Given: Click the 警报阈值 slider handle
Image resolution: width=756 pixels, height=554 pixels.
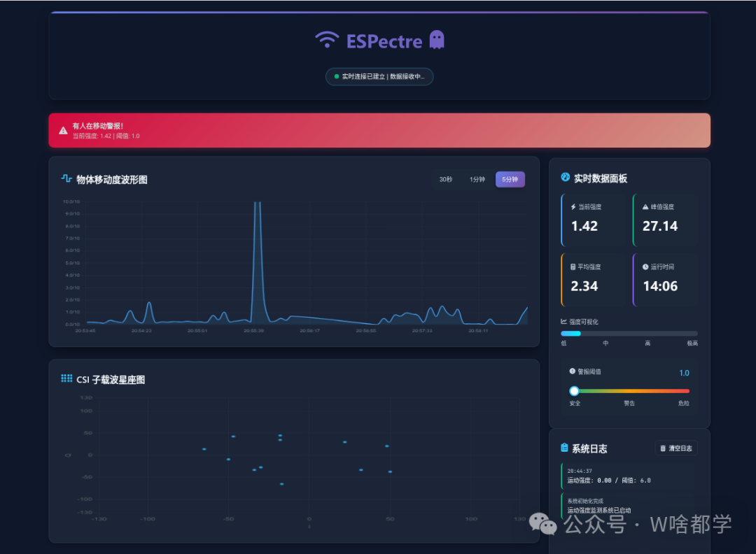Looking at the screenshot, I should [x=574, y=391].
